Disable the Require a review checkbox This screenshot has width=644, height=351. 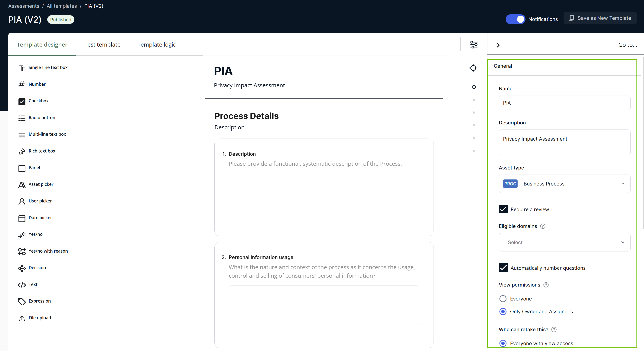[x=503, y=209]
